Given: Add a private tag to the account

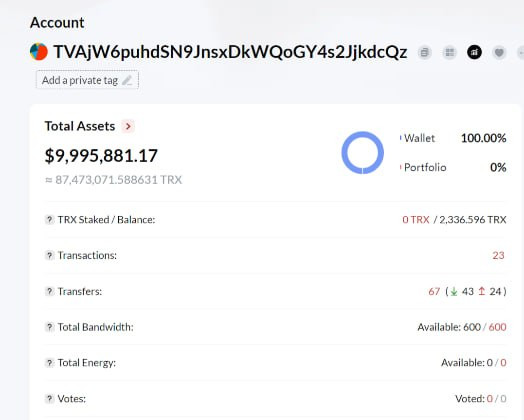Looking at the screenshot, I should [x=87, y=80].
